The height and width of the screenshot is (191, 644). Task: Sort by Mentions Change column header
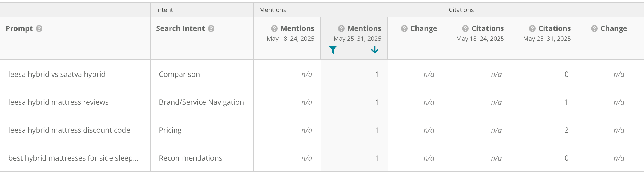point(423,28)
